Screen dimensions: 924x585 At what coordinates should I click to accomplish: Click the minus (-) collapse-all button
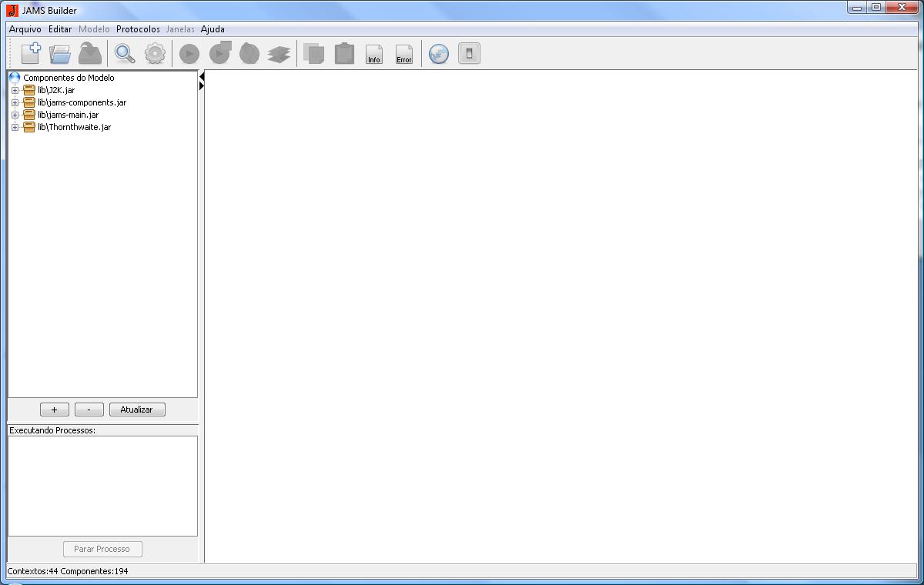[89, 409]
